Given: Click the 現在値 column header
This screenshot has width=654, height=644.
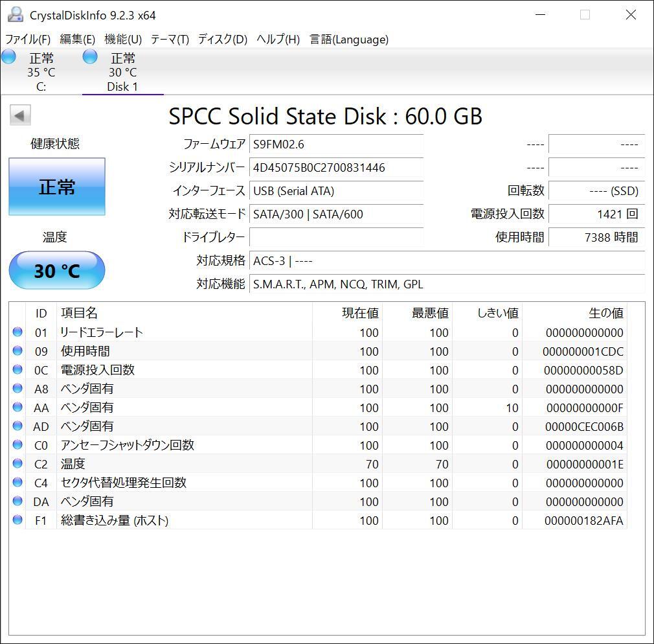Looking at the screenshot, I should point(348,313).
